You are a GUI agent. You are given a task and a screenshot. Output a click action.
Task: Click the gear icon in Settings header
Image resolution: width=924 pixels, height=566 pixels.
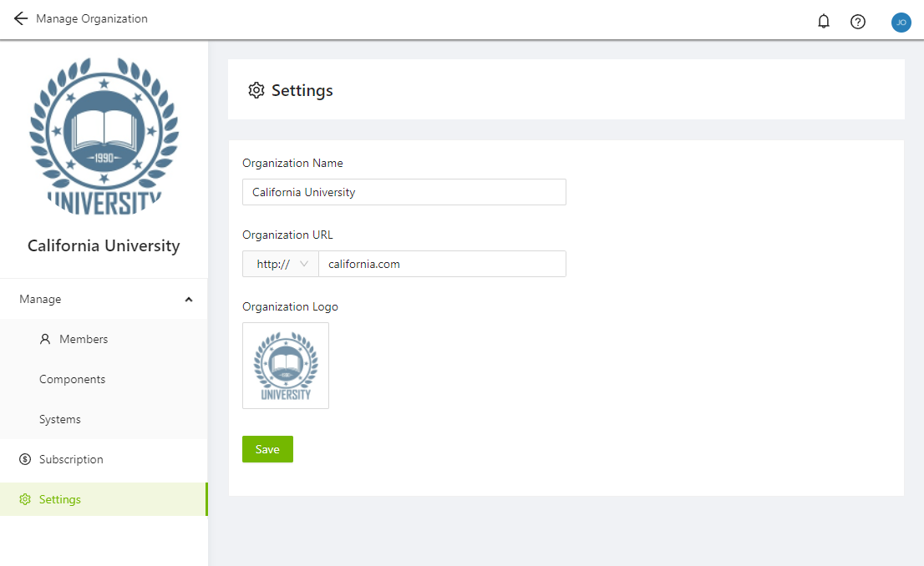tap(256, 90)
